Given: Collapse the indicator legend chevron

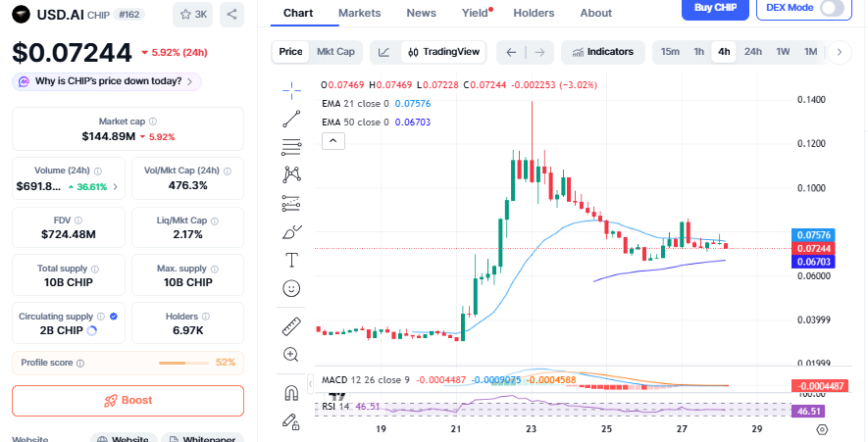Looking at the screenshot, I should [332, 141].
